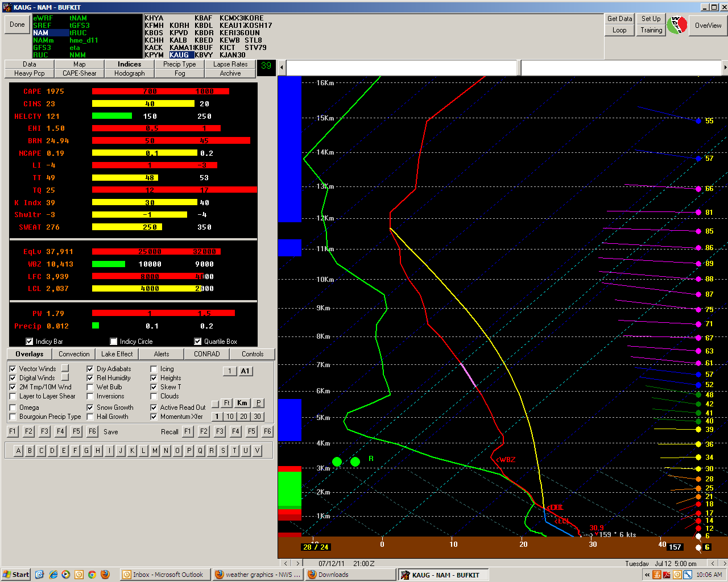
Task: Click the Get Data button
Action: tap(619, 19)
